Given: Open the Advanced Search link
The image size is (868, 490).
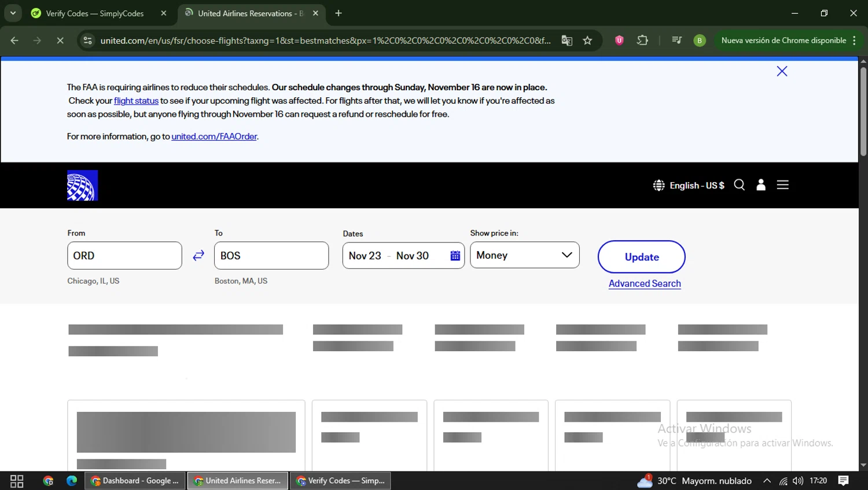Looking at the screenshot, I should click(645, 283).
